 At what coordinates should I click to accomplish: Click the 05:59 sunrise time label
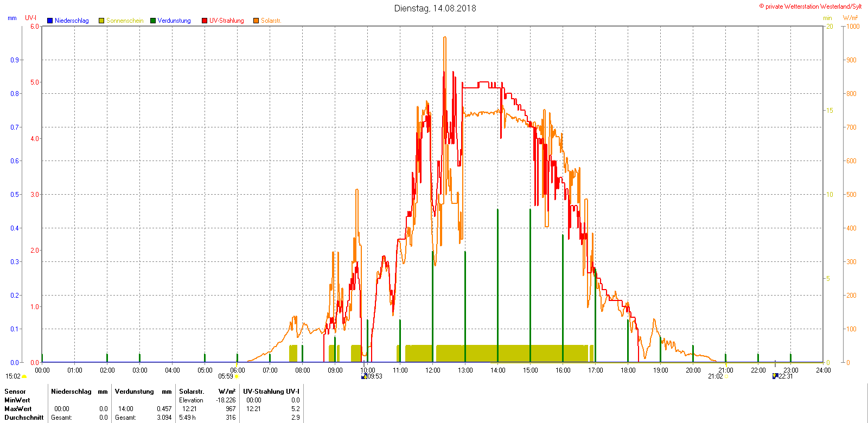(226, 376)
